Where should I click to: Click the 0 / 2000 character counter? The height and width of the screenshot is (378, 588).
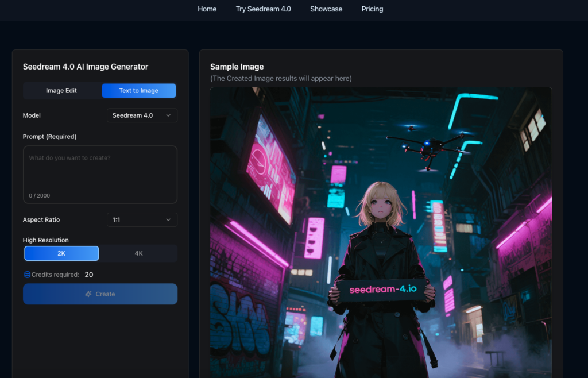pos(40,196)
